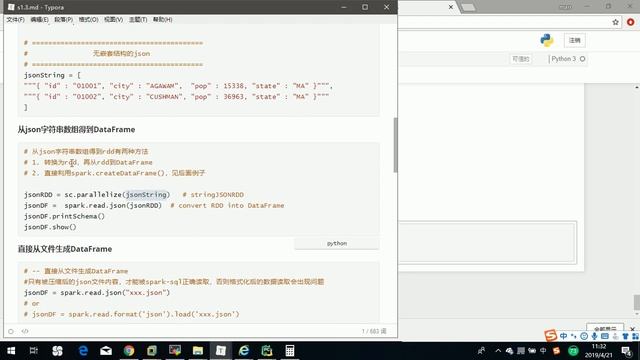Open the People icon in the system tray
The image size is (640, 360).
(x=482, y=351)
